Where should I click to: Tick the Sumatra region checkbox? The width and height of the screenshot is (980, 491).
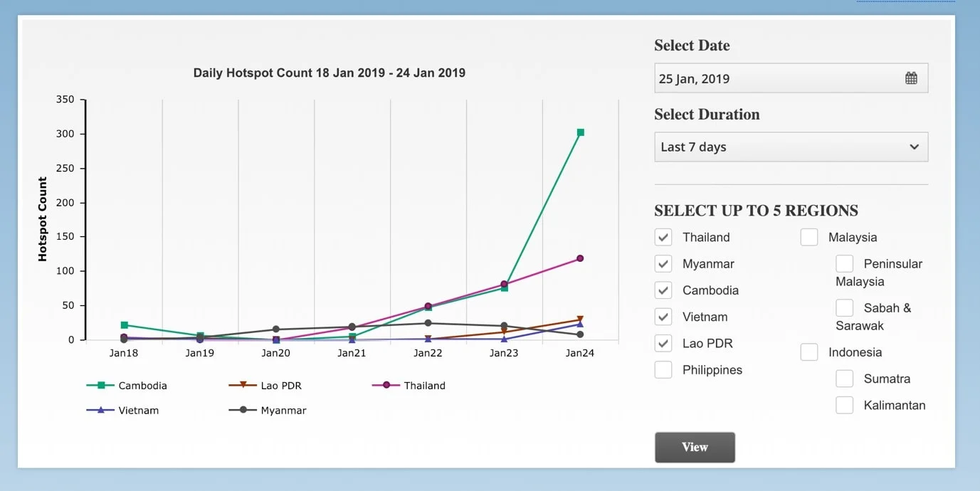[844, 379]
